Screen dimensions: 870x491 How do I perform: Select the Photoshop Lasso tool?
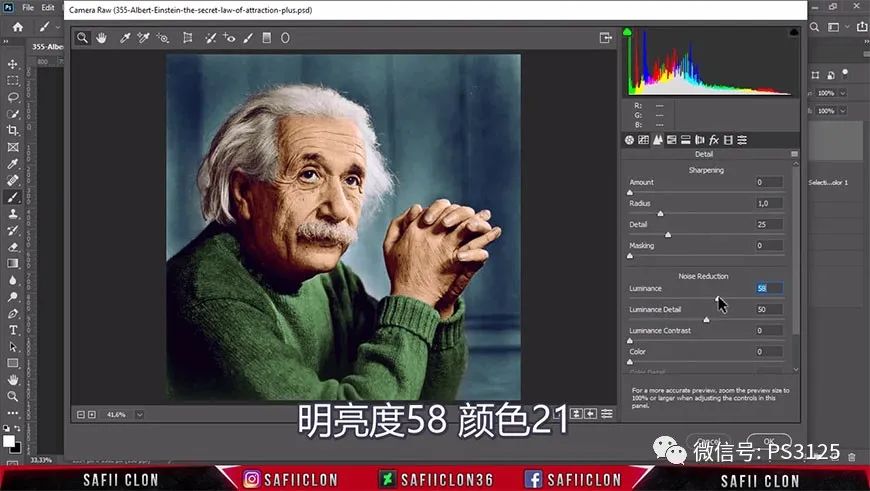click(x=12, y=98)
